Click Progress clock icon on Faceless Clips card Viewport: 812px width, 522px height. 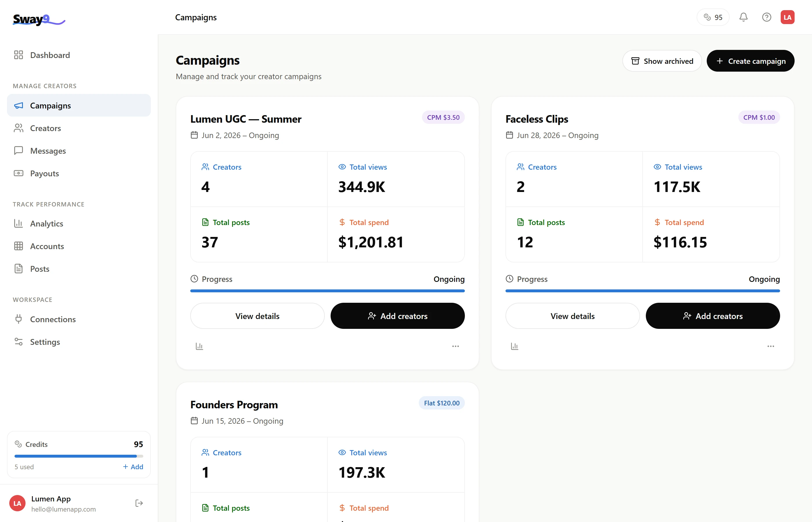coord(509,279)
